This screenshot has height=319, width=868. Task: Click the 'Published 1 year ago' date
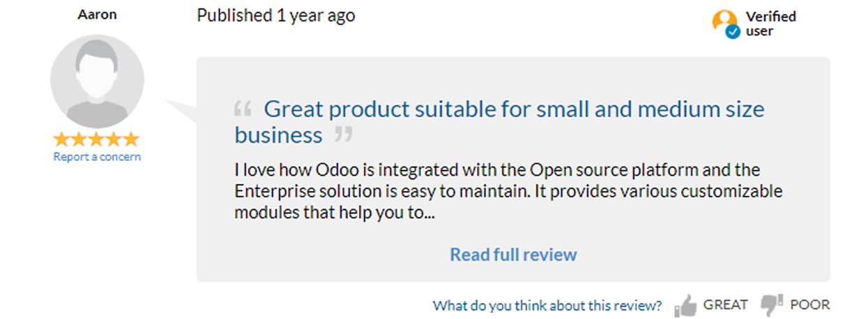click(276, 15)
